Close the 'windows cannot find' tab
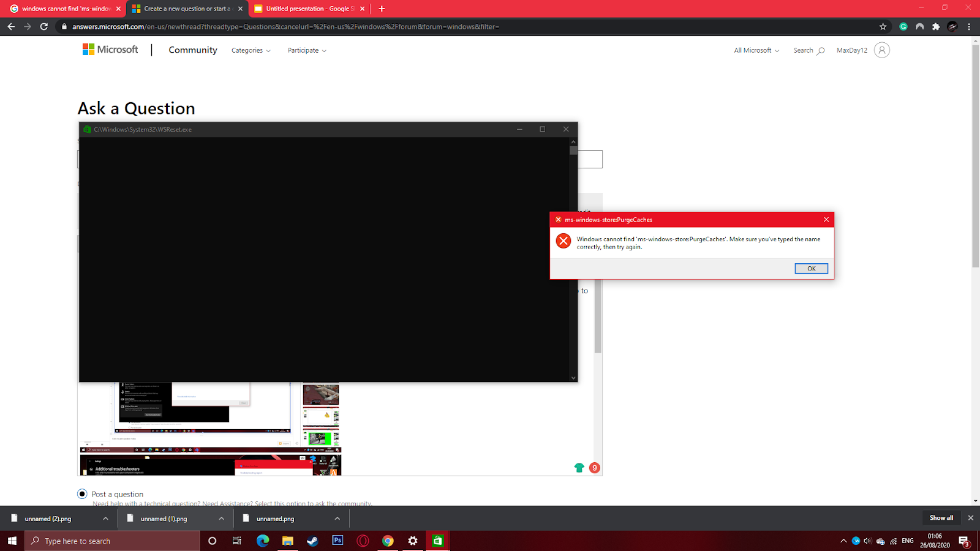Viewport: 980px width, 551px height. 118,9
